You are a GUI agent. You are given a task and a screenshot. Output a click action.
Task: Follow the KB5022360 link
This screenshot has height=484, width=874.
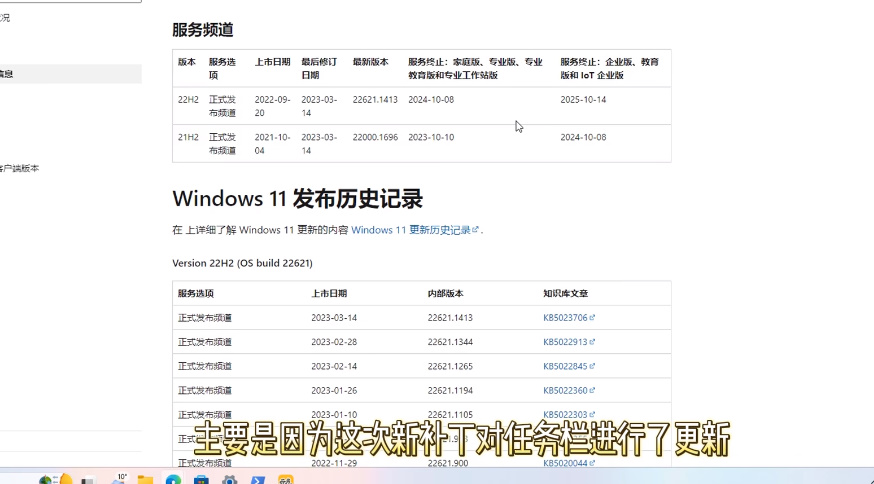click(x=565, y=390)
